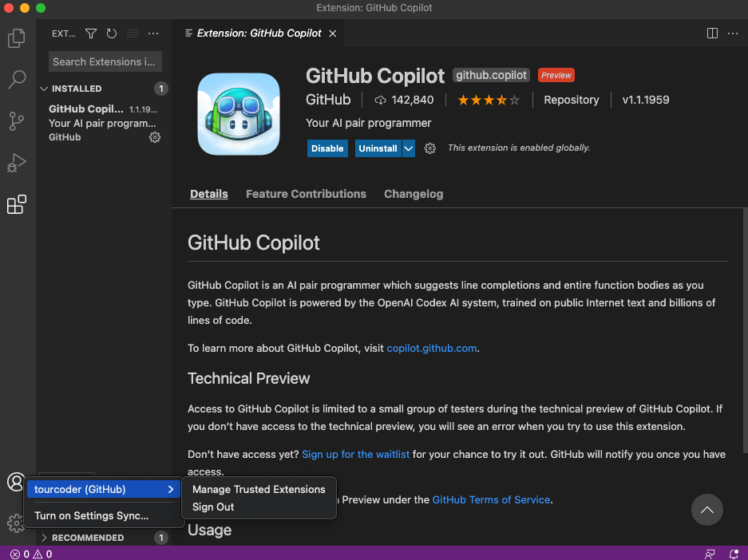Click the Search Extensions input field

(105, 61)
